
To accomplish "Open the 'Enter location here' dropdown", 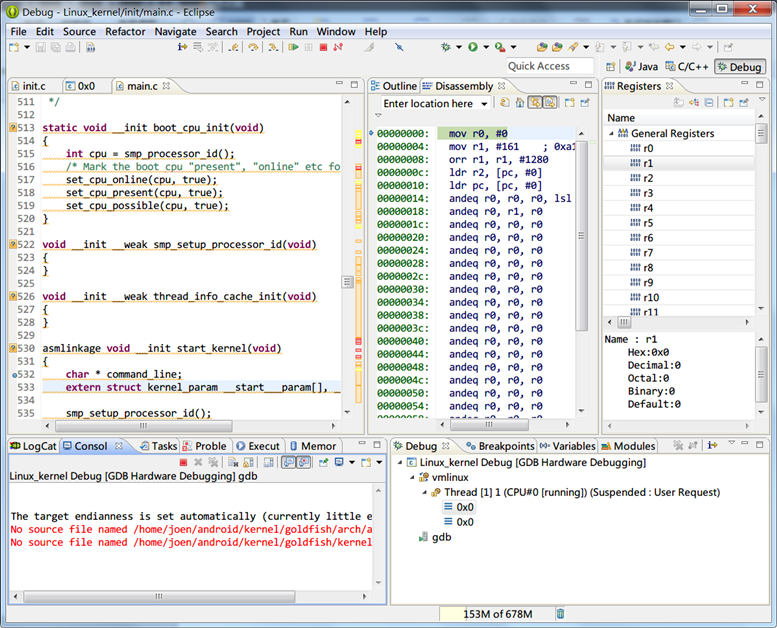I will (484, 104).
